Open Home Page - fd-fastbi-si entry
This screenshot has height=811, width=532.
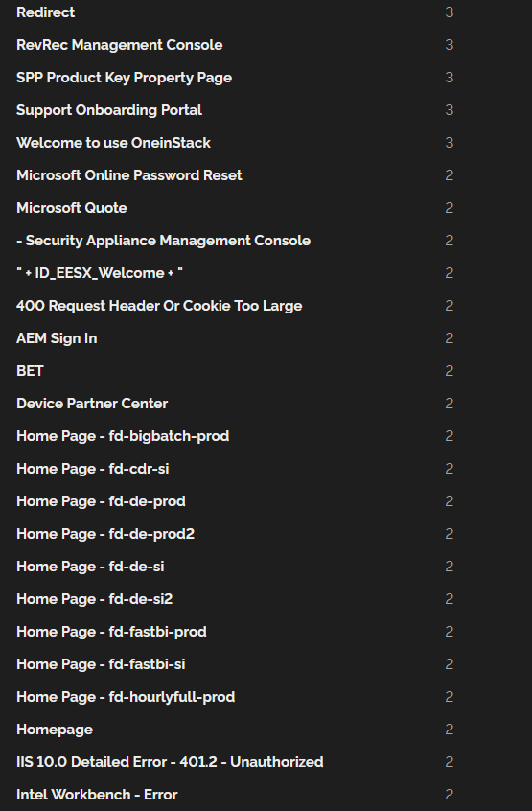pos(101,664)
